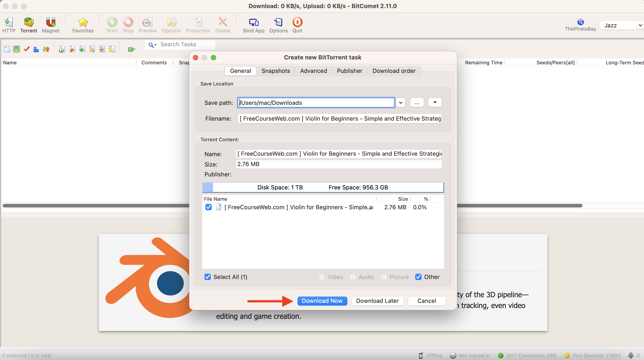Click the lightning bolt document icon
Viewport: 644px width, 360px height.
(102, 49)
